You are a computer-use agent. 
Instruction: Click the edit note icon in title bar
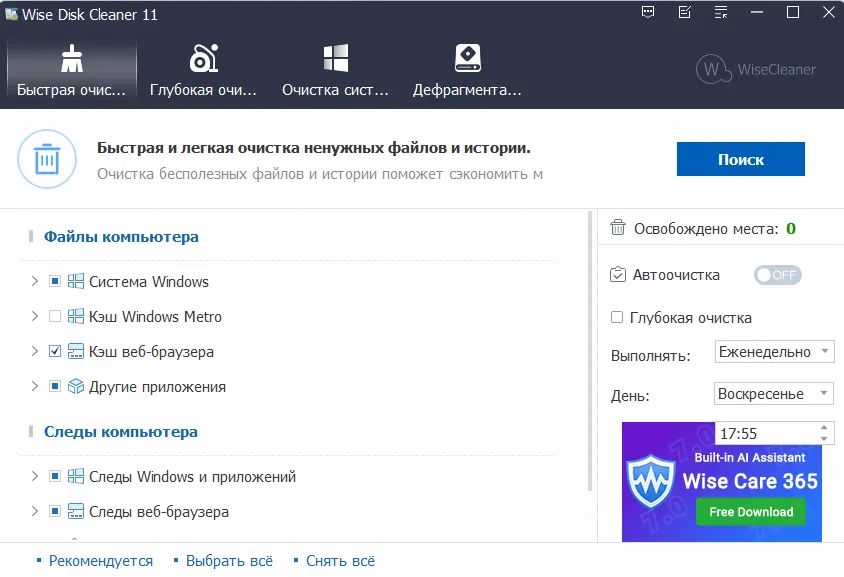[684, 13]
